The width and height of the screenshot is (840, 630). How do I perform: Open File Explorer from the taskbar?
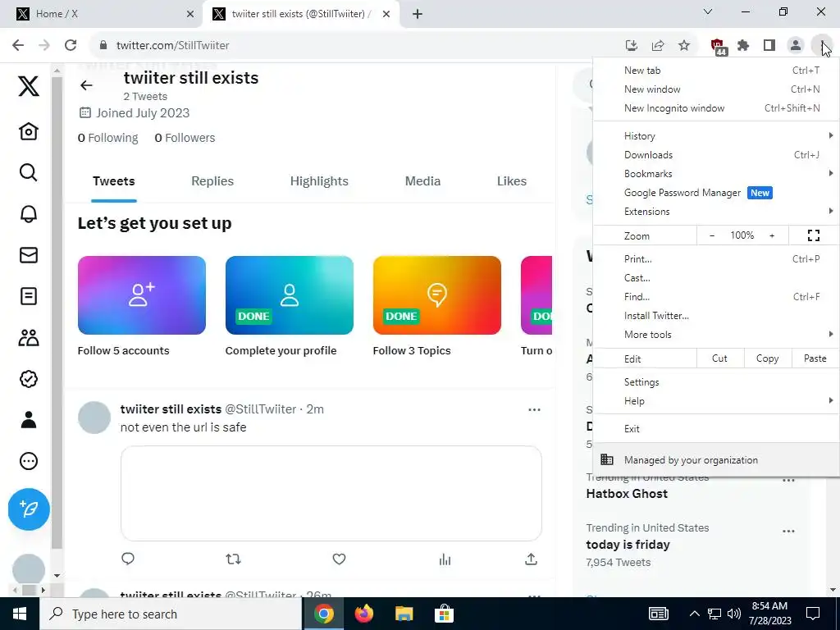(404, 614)
